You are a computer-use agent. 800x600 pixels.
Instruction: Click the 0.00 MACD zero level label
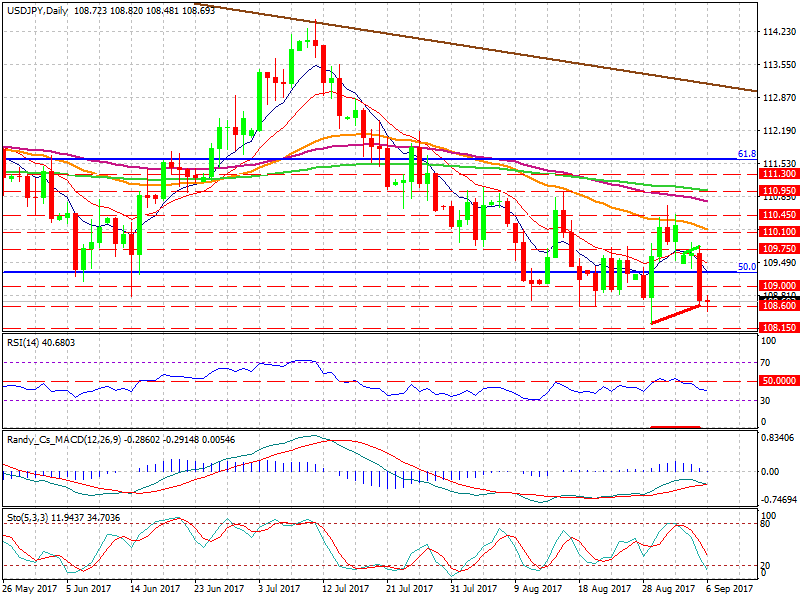[770, 472]
